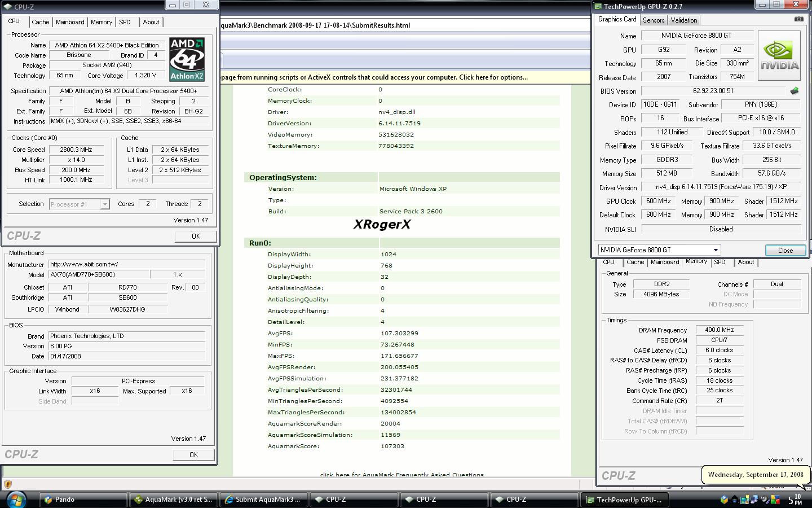Viewport: 812px width, 508px height.
Task: Switch to the Pando taskbar button
Action: click(x=83, y=500)
